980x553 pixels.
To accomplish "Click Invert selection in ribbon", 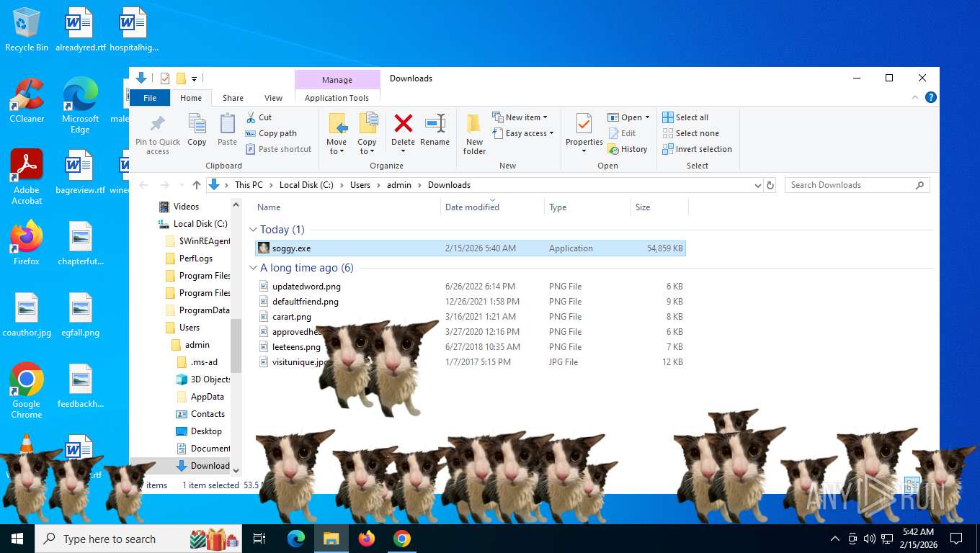I will 697,149.
